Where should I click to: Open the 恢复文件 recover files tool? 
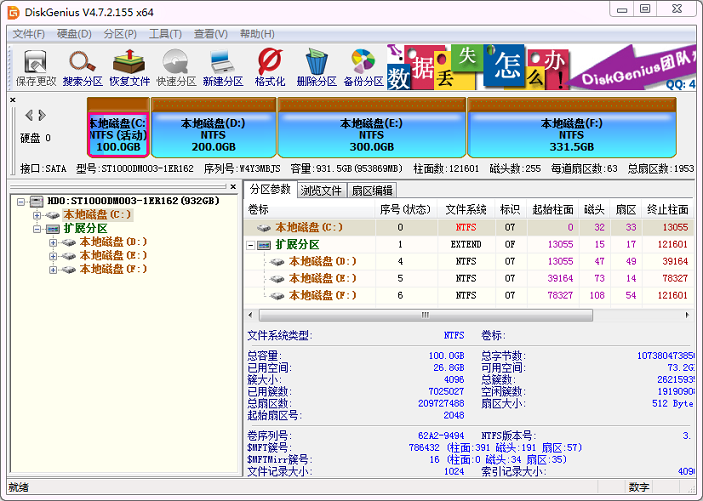tap(129, 67)
